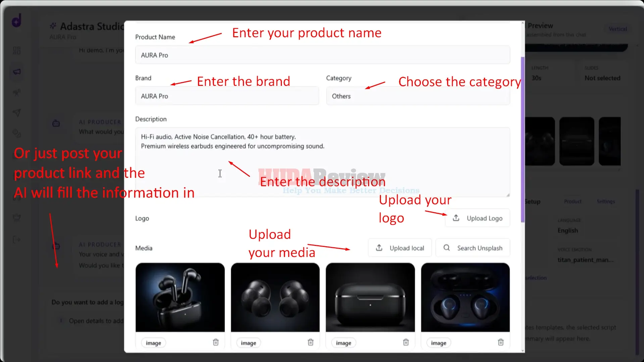Switch to the Settings tab
The width and height of the screenshot is (644, 362).
[x=606, y=202]
